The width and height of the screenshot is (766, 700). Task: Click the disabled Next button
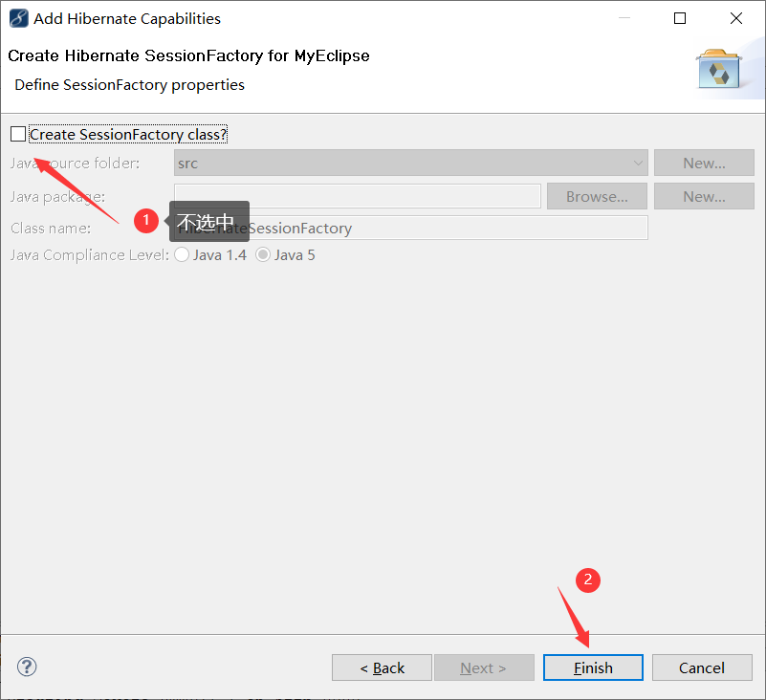(x=484, y=667)
